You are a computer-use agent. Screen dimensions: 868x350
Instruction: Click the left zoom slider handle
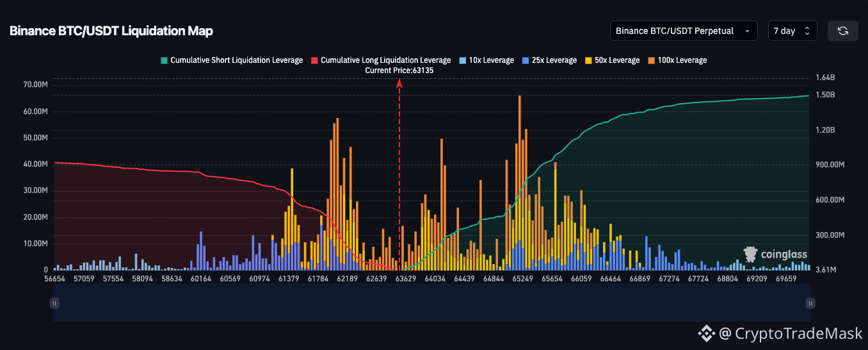tap(54, 303)
